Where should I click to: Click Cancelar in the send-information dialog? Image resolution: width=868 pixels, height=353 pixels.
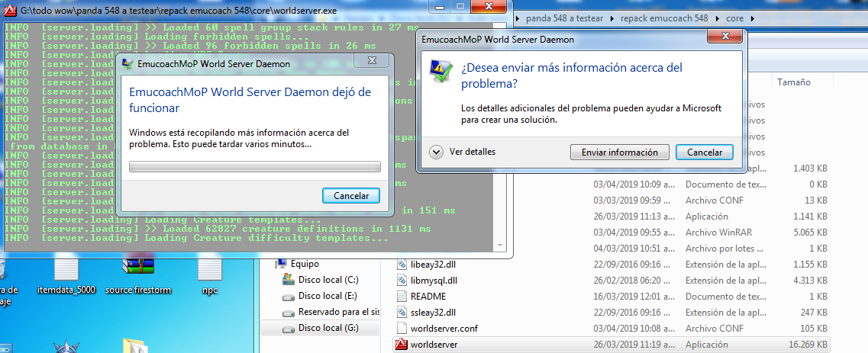point(704,152)
